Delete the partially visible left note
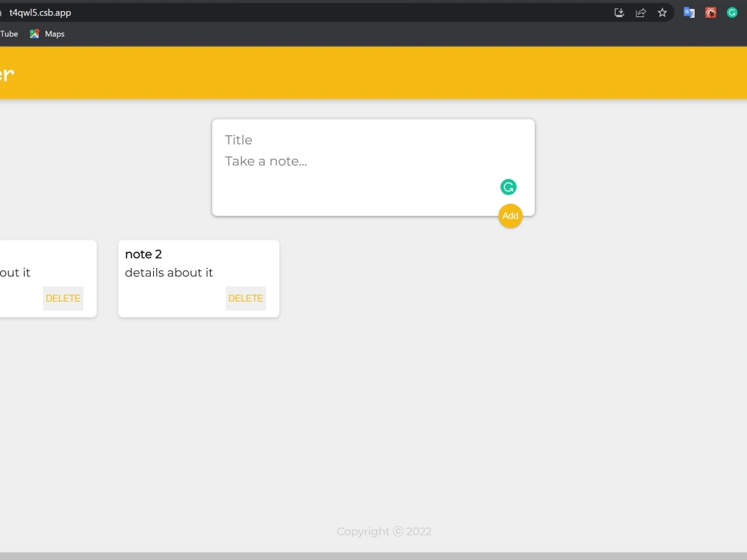The width and height of the screenshot is (747, 560). (63, 299)
